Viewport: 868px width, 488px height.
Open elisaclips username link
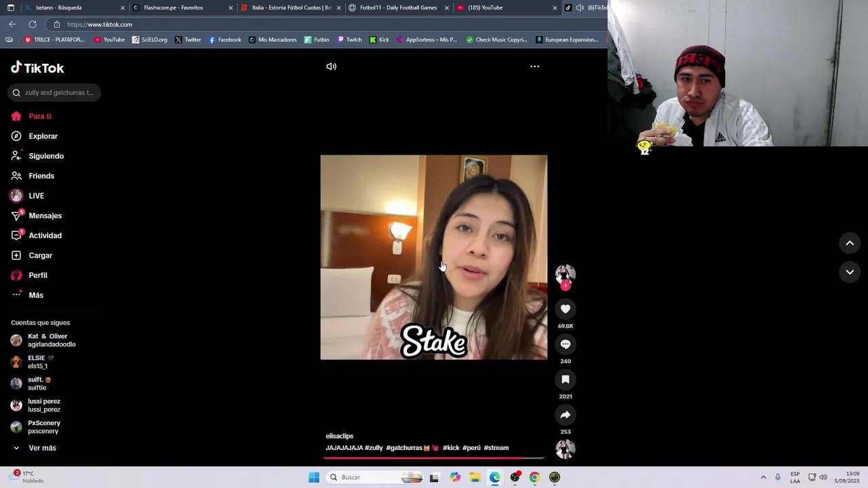pos(339,436)
